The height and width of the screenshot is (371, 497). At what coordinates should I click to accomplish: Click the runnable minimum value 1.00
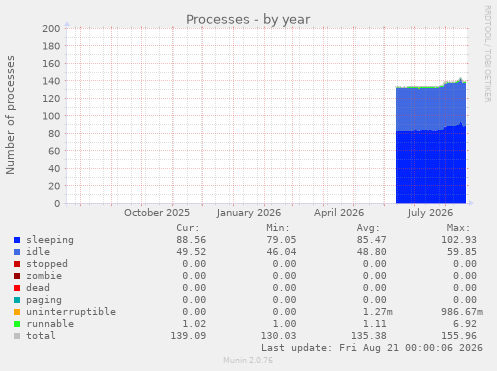284,324
